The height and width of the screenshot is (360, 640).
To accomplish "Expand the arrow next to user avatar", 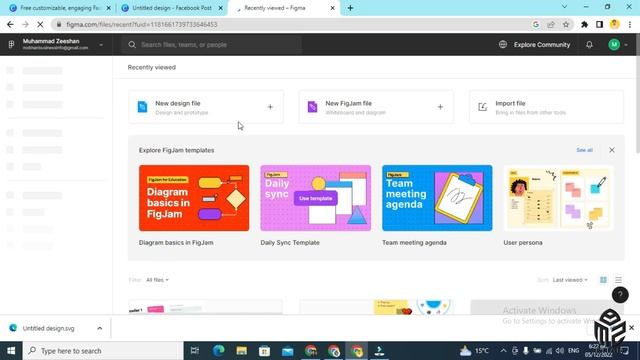I will point(626,45).
